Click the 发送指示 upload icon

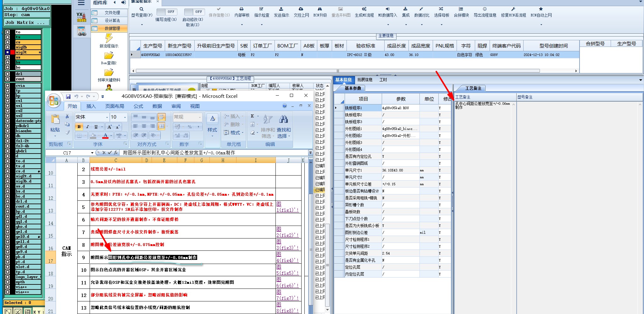281,9
